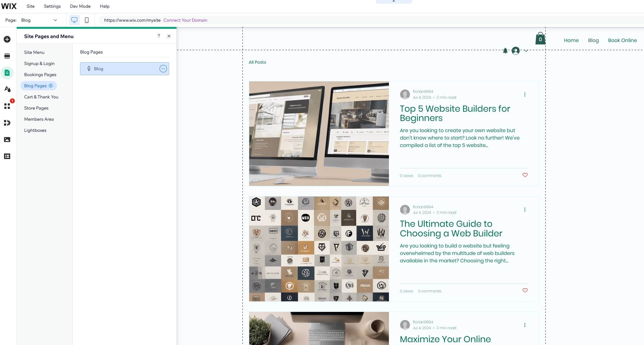The image size is (644, 345).
Task: Open post menu for Ultimate Guide post
Action: (525, 210)
